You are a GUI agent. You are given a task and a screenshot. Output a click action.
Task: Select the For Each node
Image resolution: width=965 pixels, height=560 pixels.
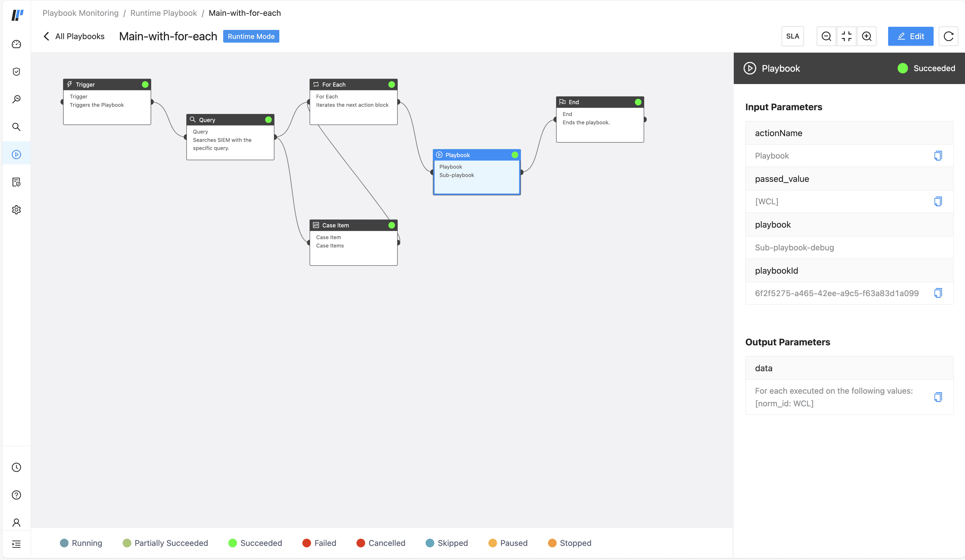[x=353, y=102]
